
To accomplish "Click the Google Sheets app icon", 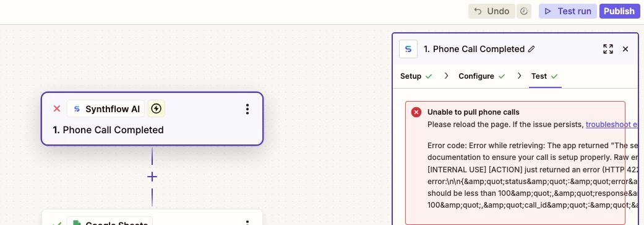I will (x=76, y=223).
